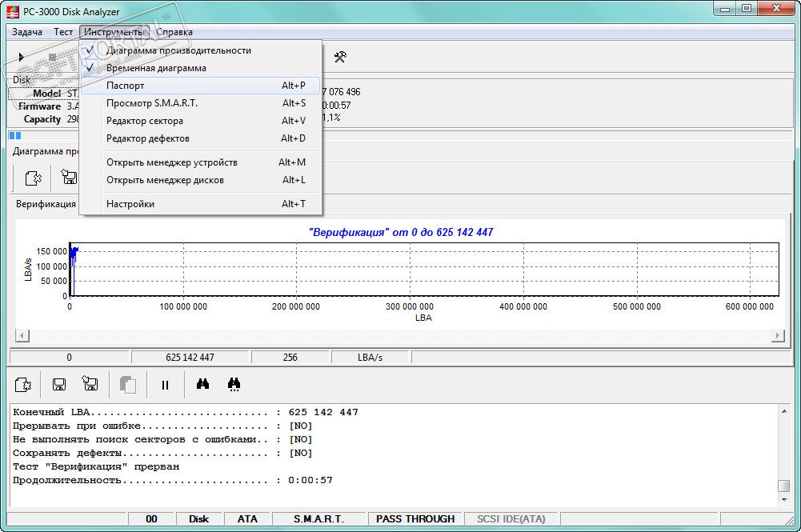Viewport: 801px width, 532px height.
Task: Open Редактор сектора from the menu
Action: [144, 121]
